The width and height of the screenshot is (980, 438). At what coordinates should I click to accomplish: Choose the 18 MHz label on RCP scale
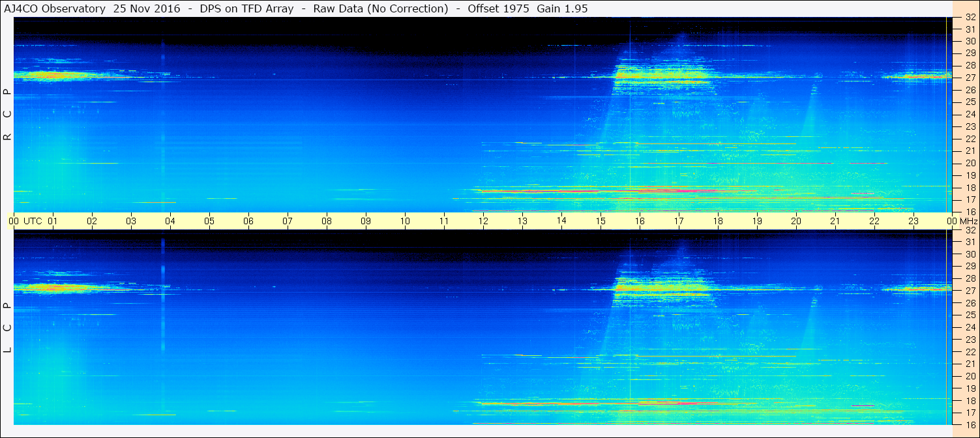970,188
